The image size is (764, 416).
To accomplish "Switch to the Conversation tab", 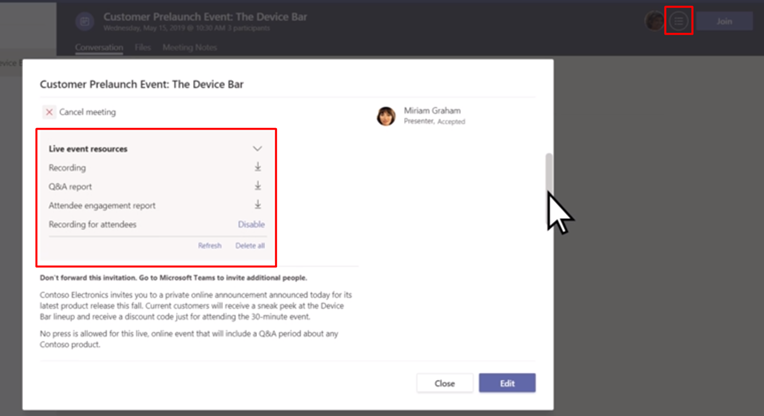I will pyautogui.click(x=99, y=47).
